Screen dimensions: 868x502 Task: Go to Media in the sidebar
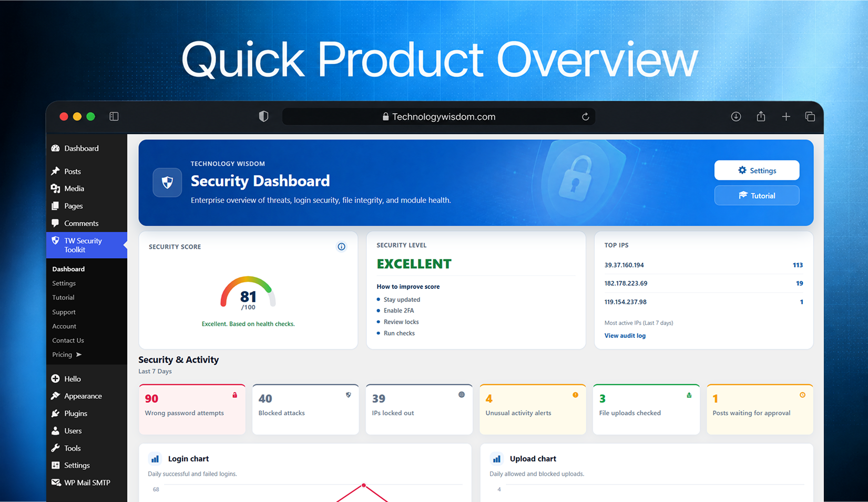(87, 188)
